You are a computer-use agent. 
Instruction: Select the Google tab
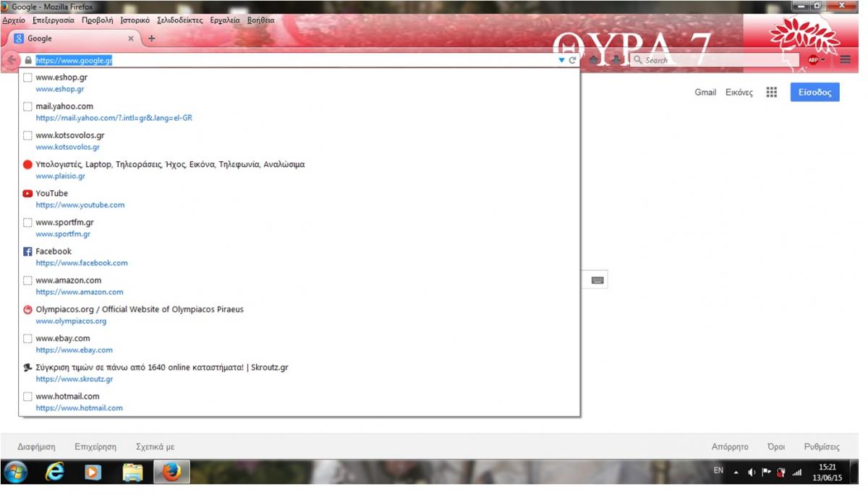point(72,38)
